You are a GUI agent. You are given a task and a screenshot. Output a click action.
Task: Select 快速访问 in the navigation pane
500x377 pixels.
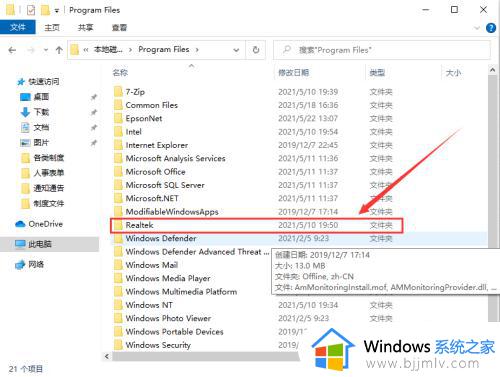click(44, 81)
